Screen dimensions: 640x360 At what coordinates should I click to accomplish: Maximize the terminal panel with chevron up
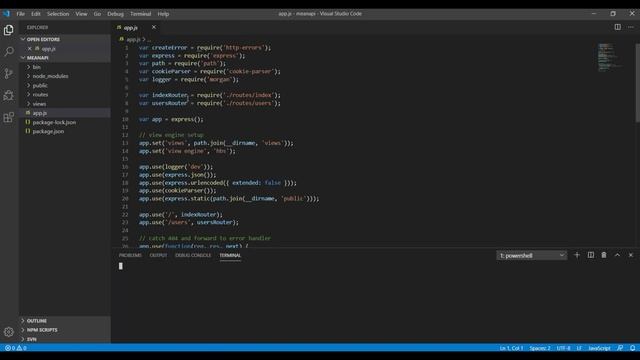[x=618, y=255]
